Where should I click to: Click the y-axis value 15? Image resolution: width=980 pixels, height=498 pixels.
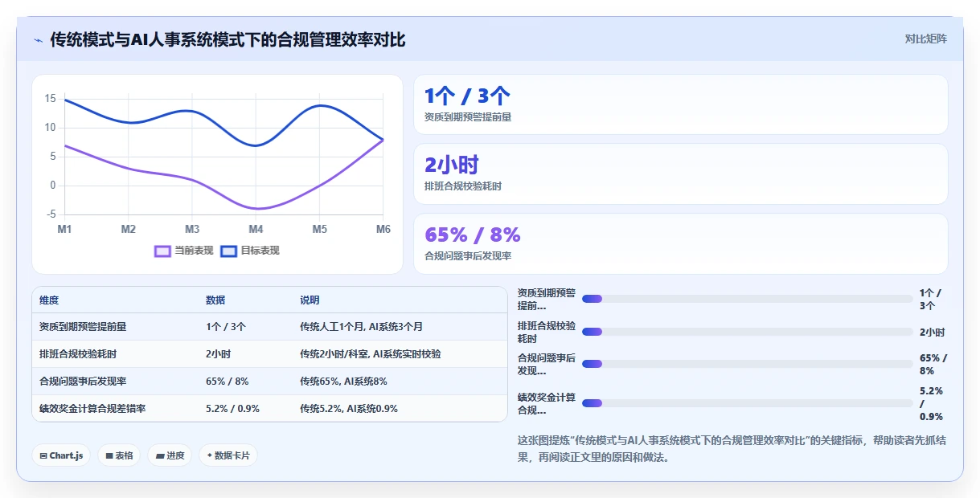50,99
